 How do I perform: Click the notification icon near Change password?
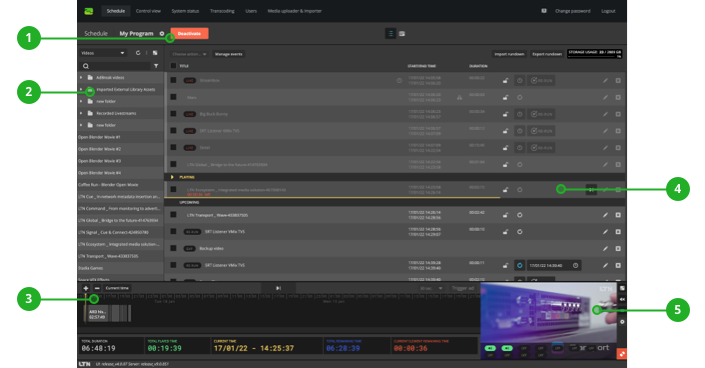pos(544,11)
